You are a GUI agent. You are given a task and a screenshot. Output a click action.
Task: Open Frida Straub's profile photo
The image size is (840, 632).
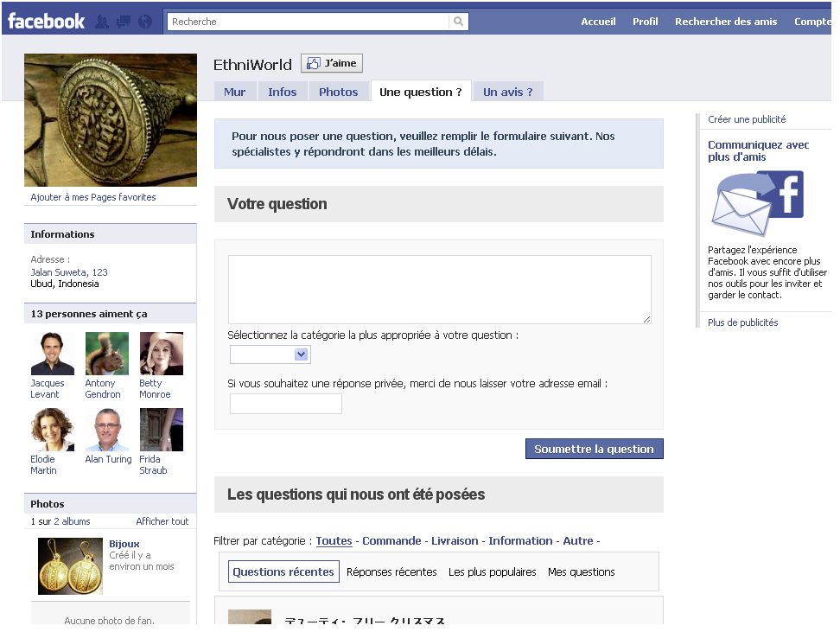coord(162,430)
